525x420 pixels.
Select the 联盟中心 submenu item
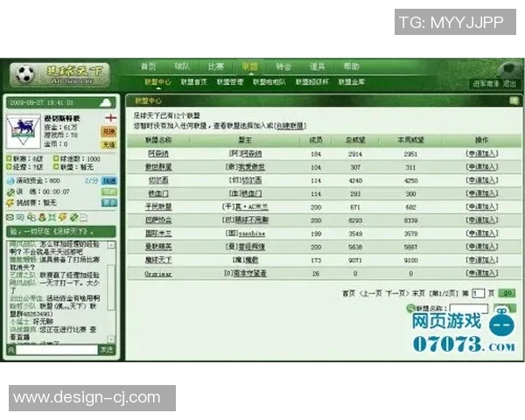[x=157, y=81]
